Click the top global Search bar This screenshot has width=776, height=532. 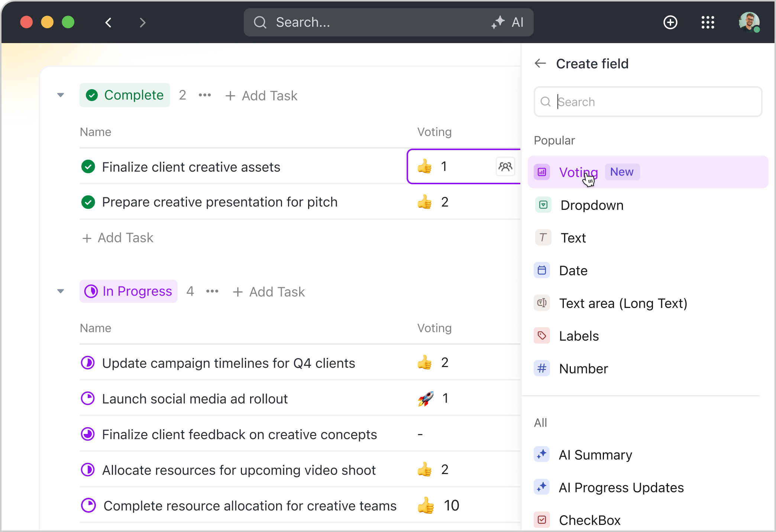[x=388, y=22]
